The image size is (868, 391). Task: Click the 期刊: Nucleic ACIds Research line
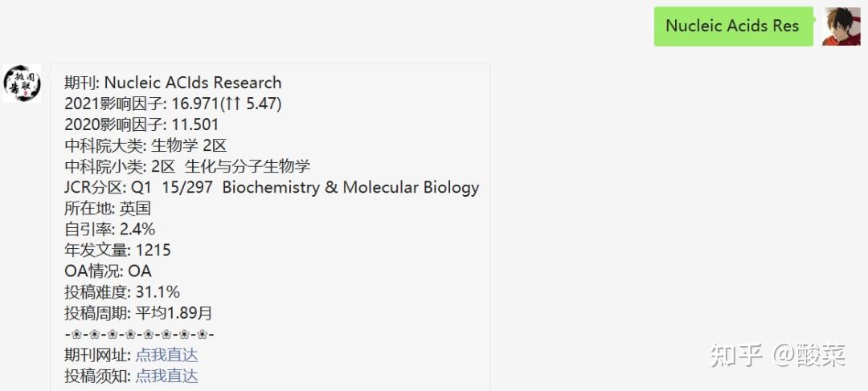coord(173,83)
